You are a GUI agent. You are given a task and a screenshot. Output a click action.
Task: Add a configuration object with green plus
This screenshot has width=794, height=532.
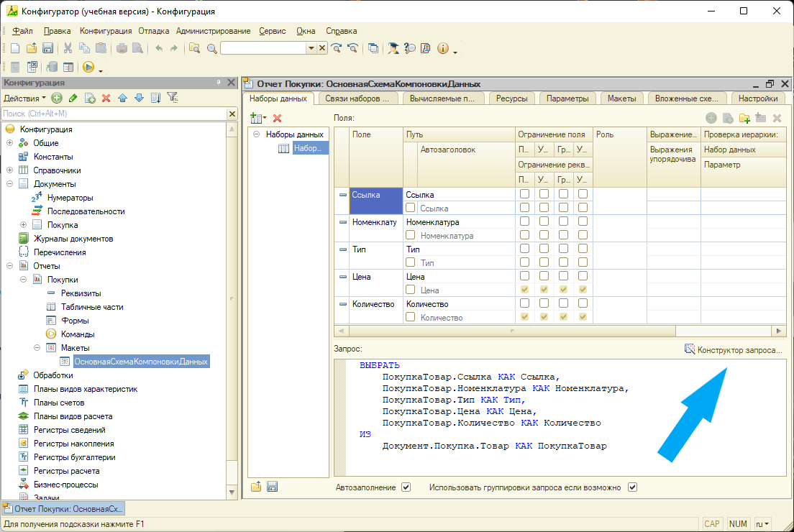tap(57, 98)
